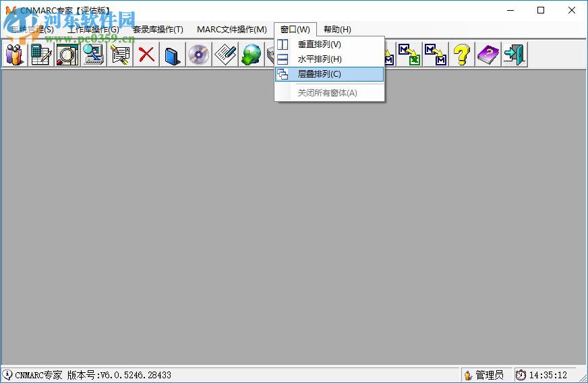
Task: Open the user management people icon
Action: tap(15, 55)
